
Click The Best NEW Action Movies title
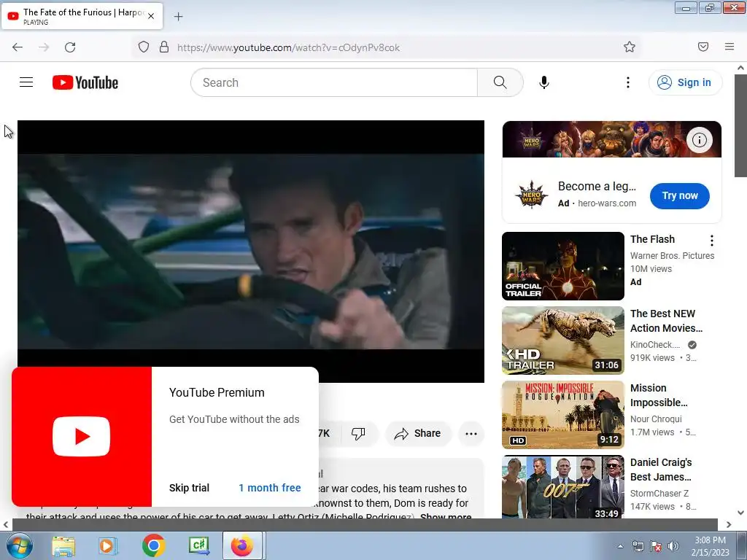666,321
